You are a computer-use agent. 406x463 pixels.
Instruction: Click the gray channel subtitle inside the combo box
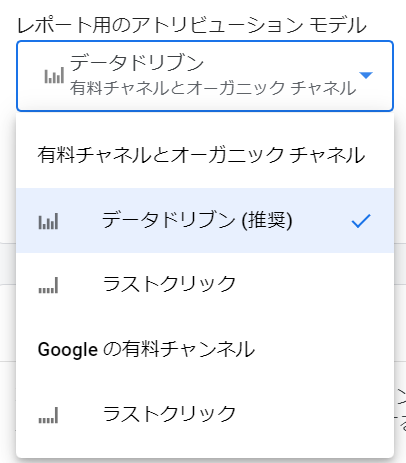pyautogui.click(x=213, y=88)
